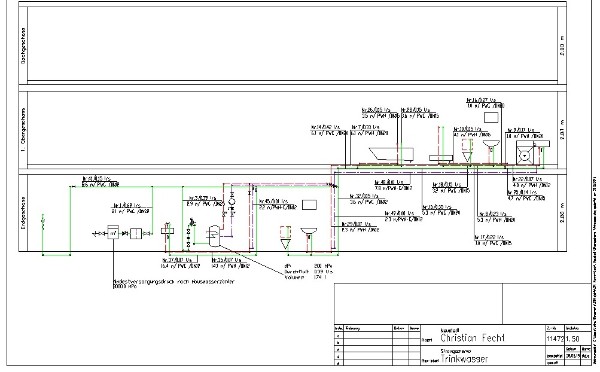Select the ground floor washbasin symbol
This screenshot has width=600, height=372.
click(x=308, y=232)
